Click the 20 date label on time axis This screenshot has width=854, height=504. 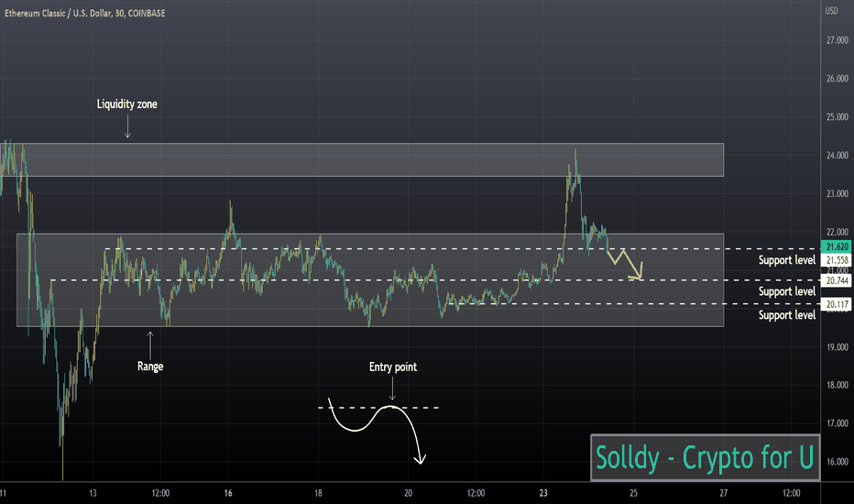[408, 493]
